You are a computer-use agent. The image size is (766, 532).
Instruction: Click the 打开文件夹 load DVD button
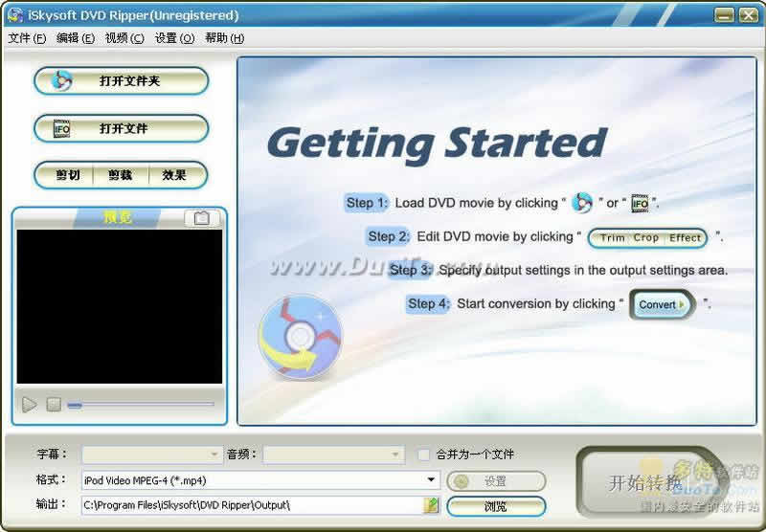(122, 80)
